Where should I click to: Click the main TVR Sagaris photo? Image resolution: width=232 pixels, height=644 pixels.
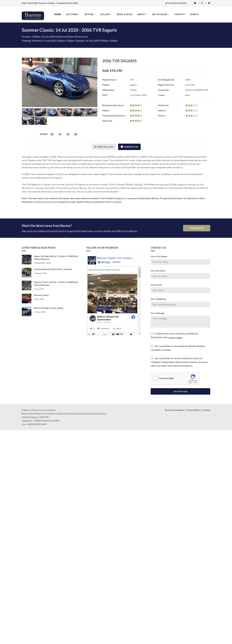[x=60, y=82]
